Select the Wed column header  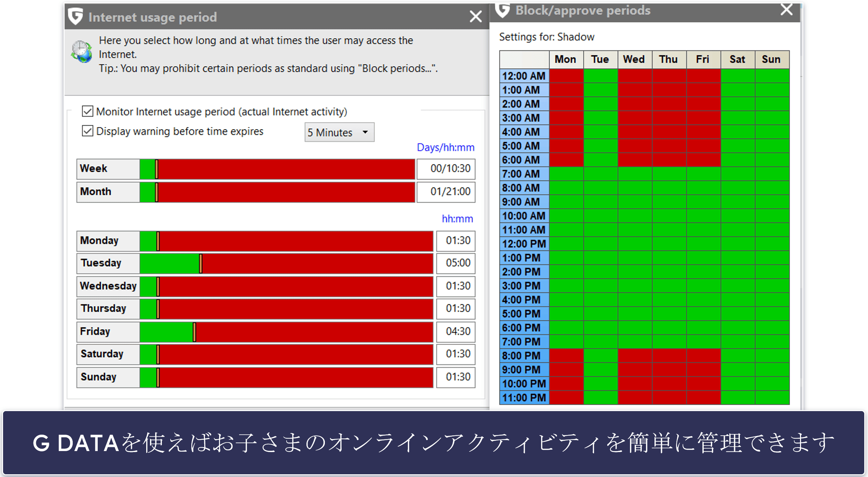tap(635, 59)
